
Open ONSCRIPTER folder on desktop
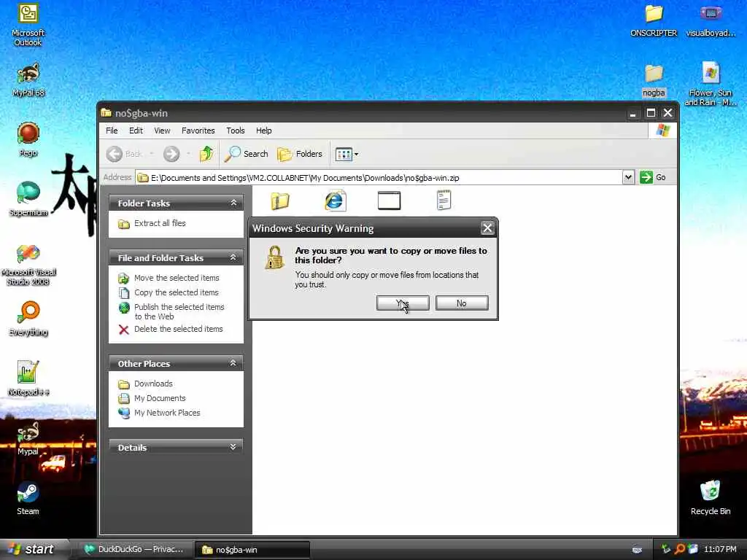tap(654, 20)
